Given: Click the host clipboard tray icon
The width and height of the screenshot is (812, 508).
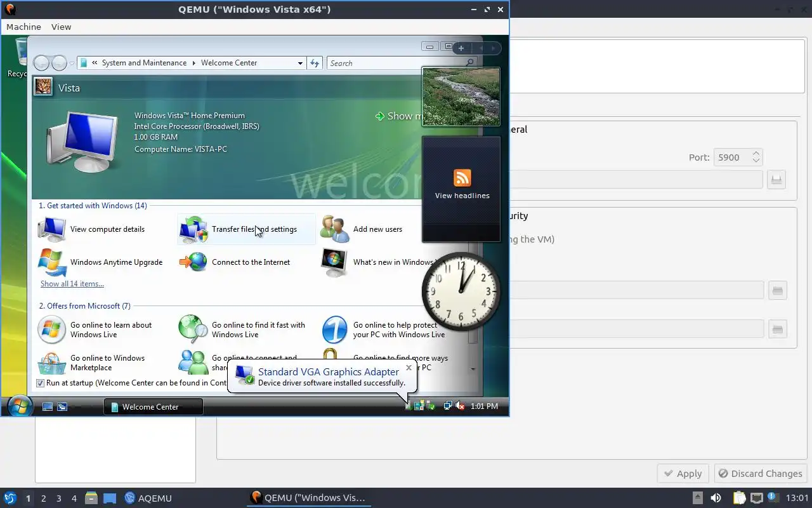Looking at the screenshot, I should click(x=739, y=498).
